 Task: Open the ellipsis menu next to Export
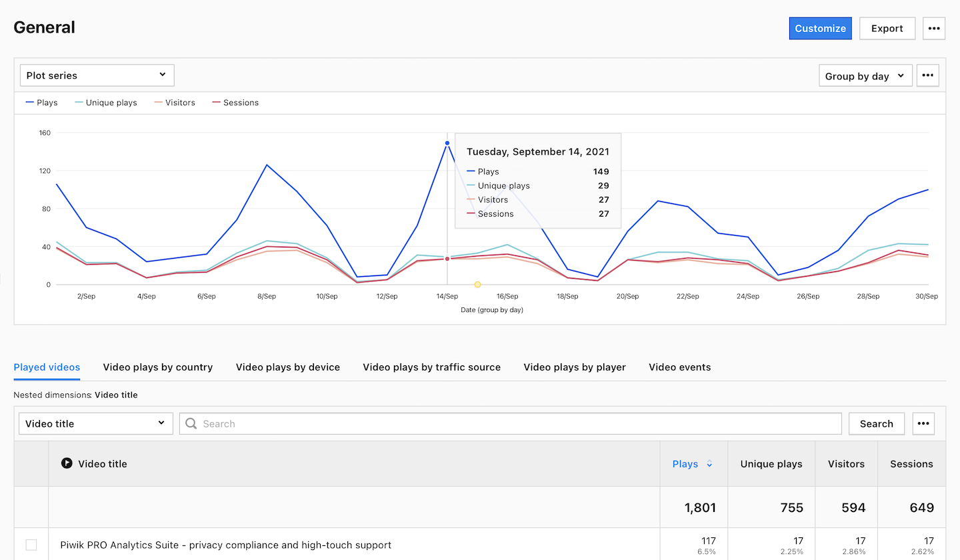[x=934, y=28]
